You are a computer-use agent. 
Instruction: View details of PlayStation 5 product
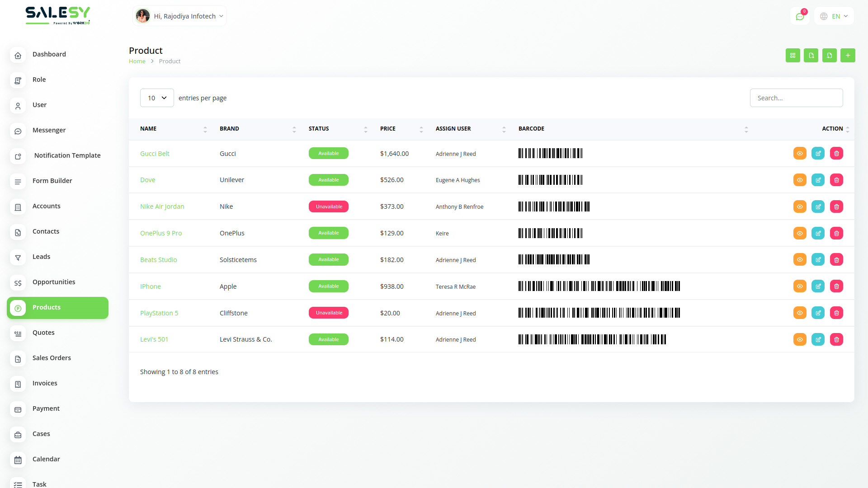800,313
